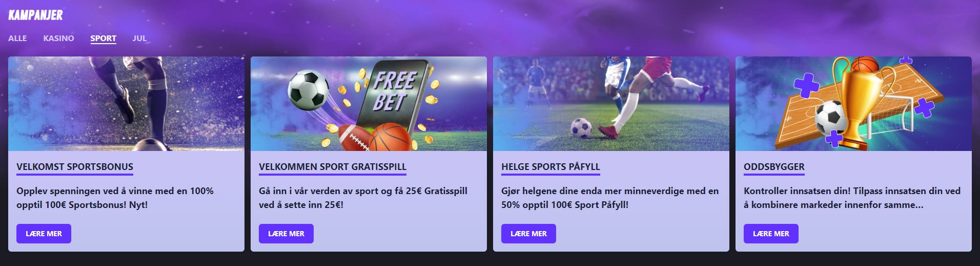The width and height of the screenshot is (980, 266).
Task: Click Lære mer under Velkommen Sport Gratisspill
Action: point(286,234)
